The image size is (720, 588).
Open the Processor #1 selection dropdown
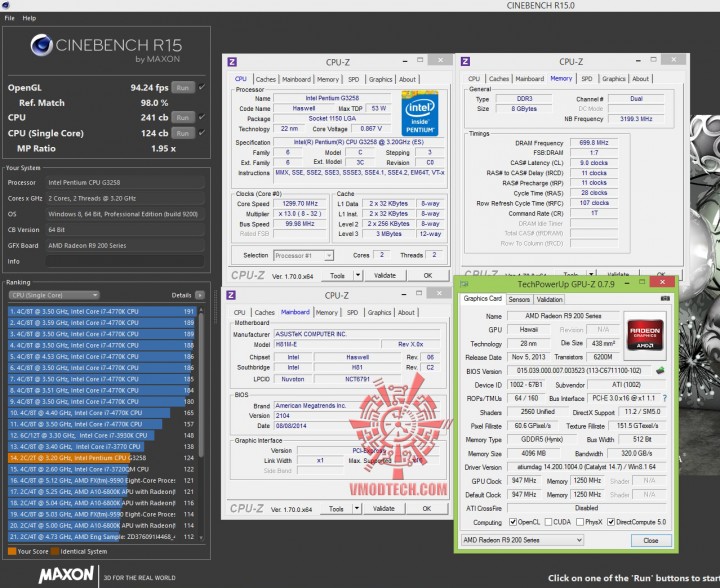click(303, 255)
